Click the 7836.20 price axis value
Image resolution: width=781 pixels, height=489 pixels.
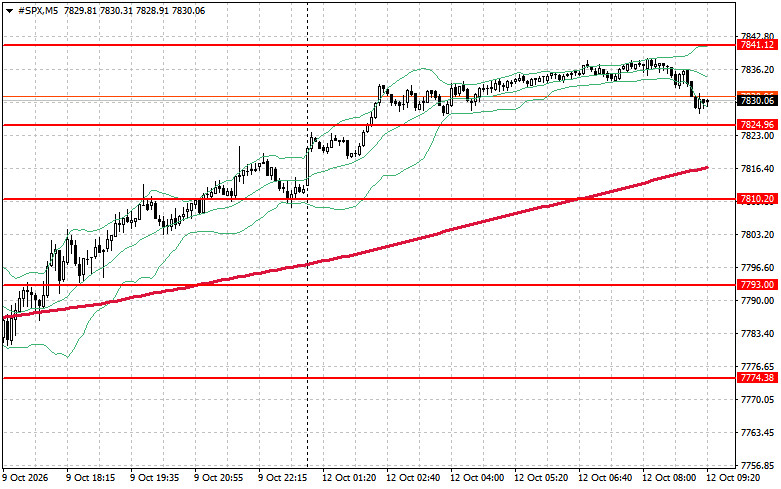click(x=757, y=70)
